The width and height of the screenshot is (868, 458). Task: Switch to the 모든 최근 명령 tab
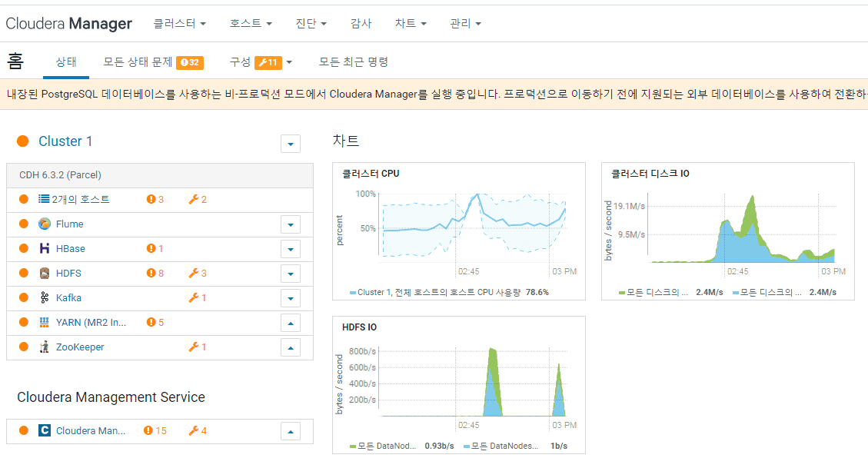(x=353, y=62)
